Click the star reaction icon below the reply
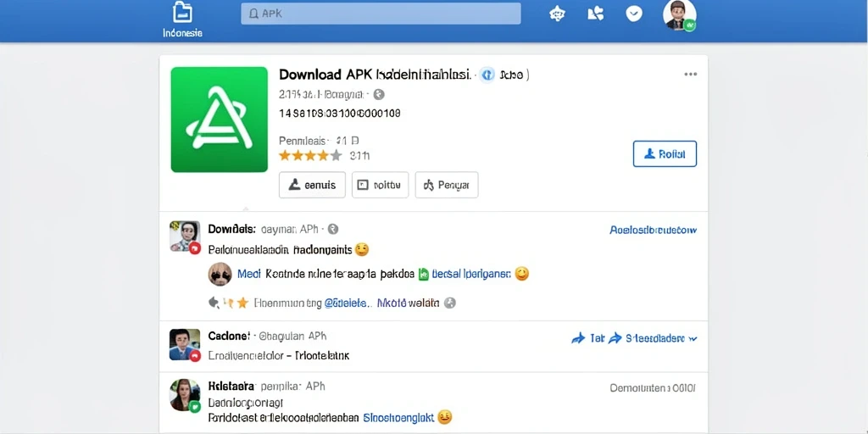This screenshot has height=434, width=868. 242,303
